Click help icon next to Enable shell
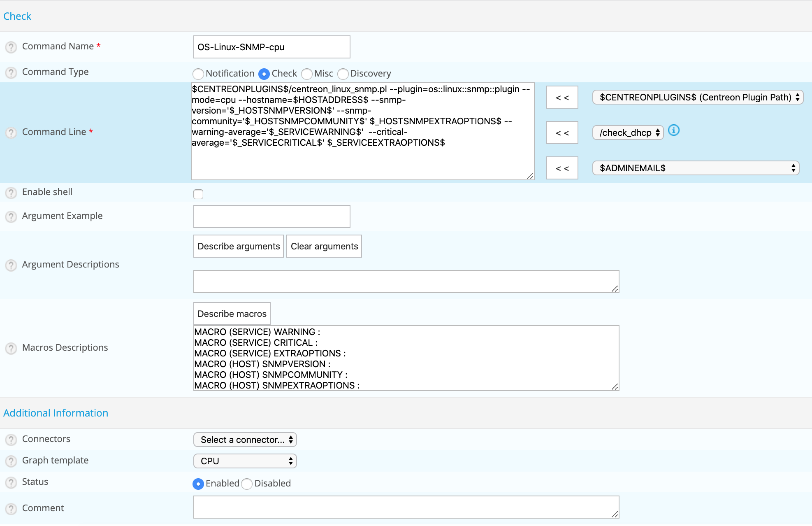This screenshot has height=526, width=812. (11, 193)
